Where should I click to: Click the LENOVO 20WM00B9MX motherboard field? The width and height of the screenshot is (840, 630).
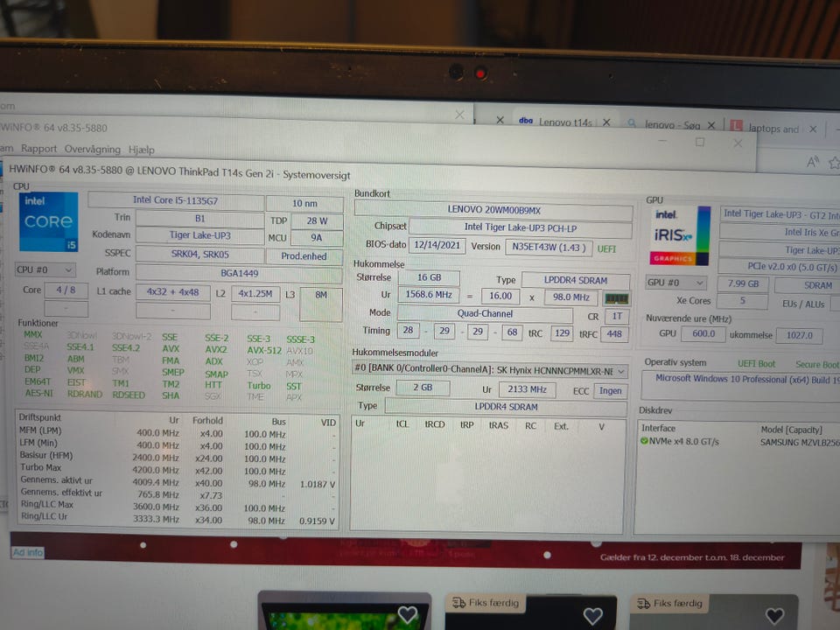pyautogui.click(x=493, y=210)
